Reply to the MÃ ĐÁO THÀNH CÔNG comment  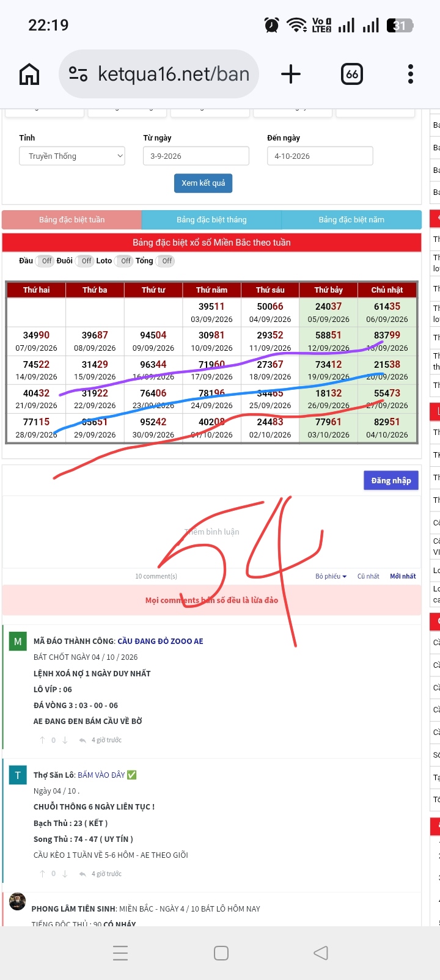point(82,740)
